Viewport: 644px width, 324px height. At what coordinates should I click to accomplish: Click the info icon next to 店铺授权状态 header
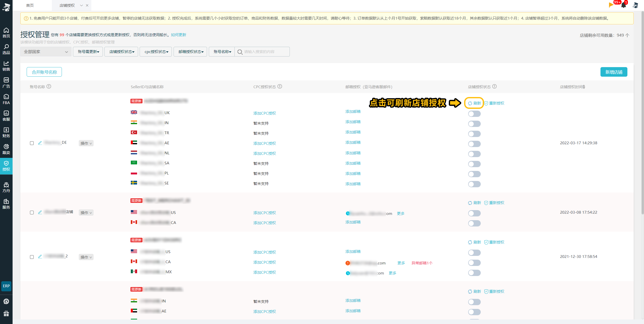pyautogui.click(x=494, y=86)
